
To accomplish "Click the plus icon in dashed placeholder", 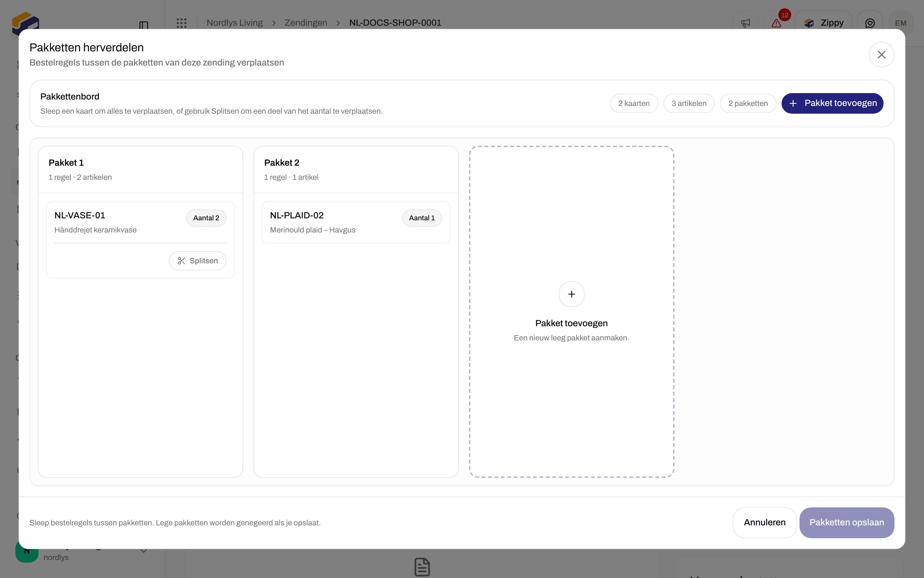I will pyautogui.click(x=571, y=294).
